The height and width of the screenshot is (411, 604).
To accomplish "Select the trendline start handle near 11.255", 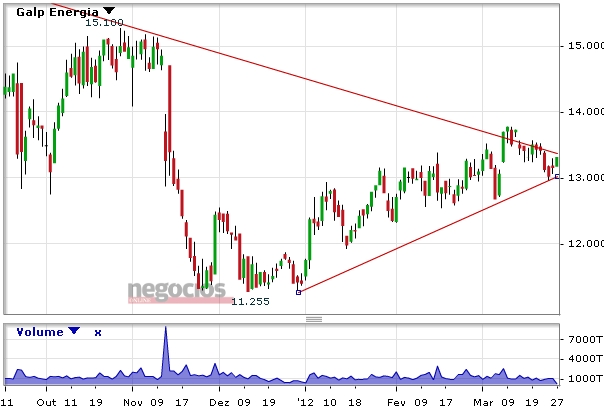I will [x=298, y=292].
